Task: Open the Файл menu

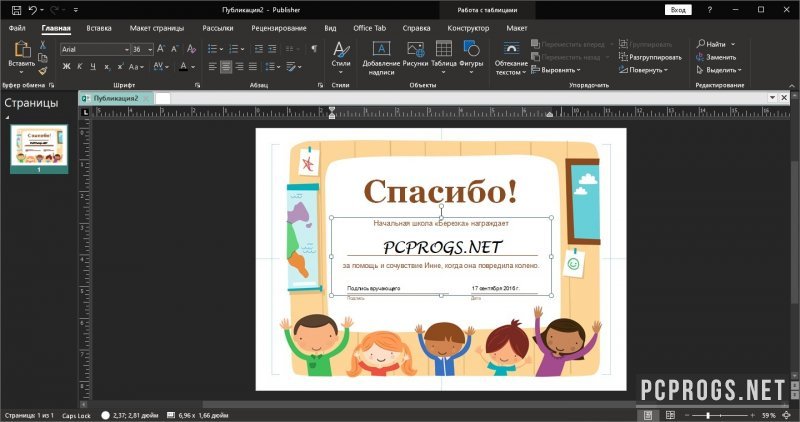Action: [x=17, y=28]
